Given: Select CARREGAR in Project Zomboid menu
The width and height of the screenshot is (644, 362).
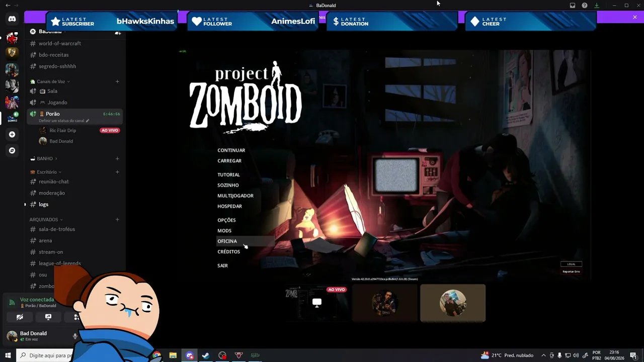Looking at the screenshot, I should tap(229, 161).
